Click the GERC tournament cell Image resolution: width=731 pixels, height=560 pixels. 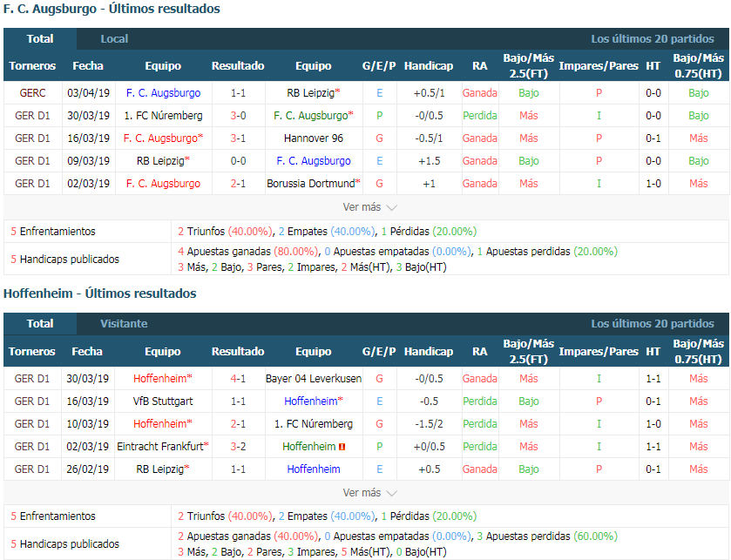[x=32, y=92]
